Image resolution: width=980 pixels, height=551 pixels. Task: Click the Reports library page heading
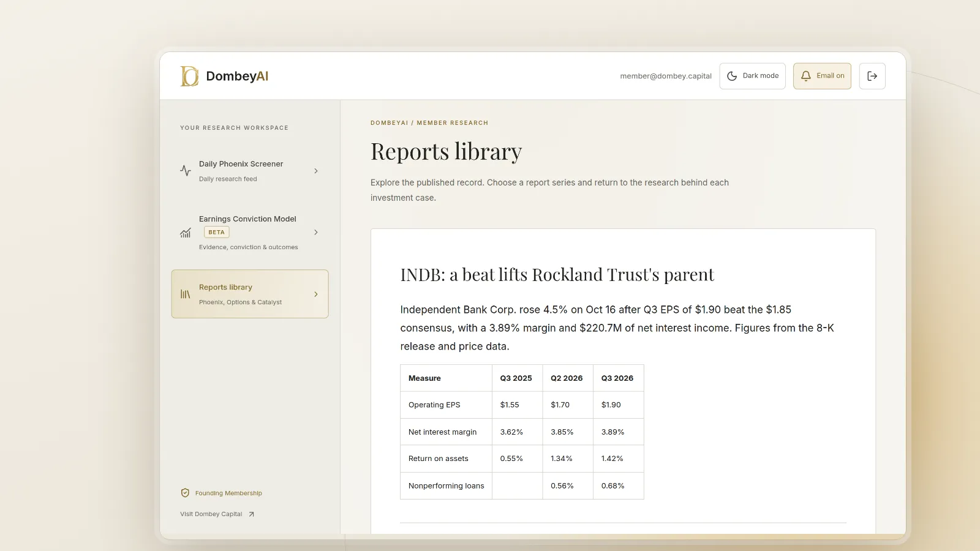447,152
